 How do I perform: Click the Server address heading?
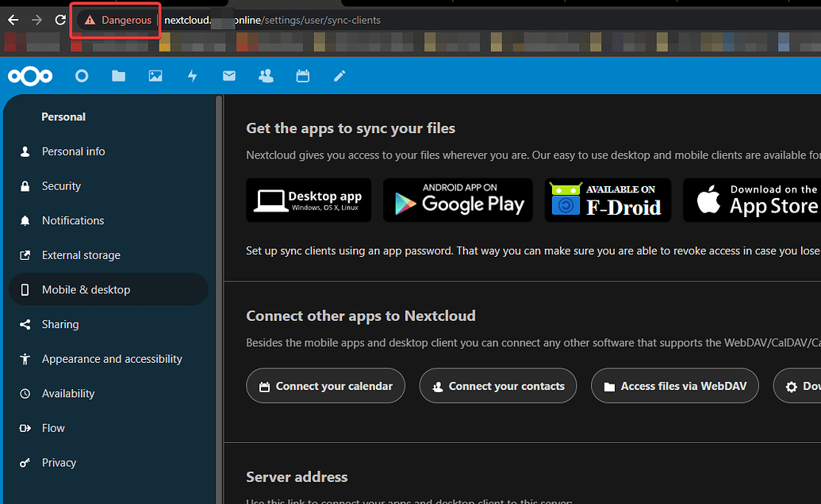pos(297,477)
